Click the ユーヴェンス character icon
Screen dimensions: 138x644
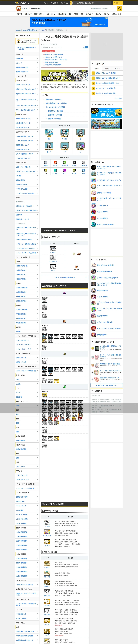coord(47,532)
